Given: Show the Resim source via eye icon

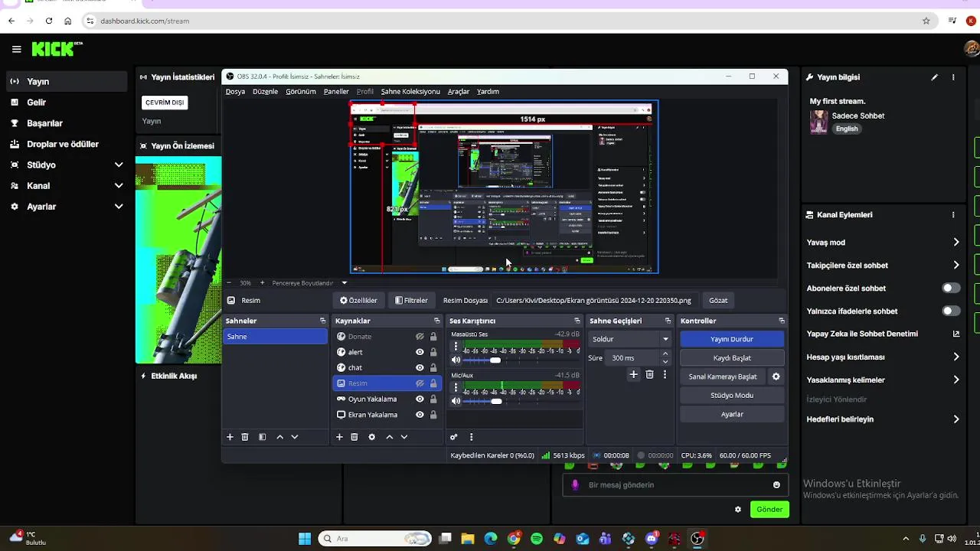Looking at the screenshot, I should pos(420,383).
